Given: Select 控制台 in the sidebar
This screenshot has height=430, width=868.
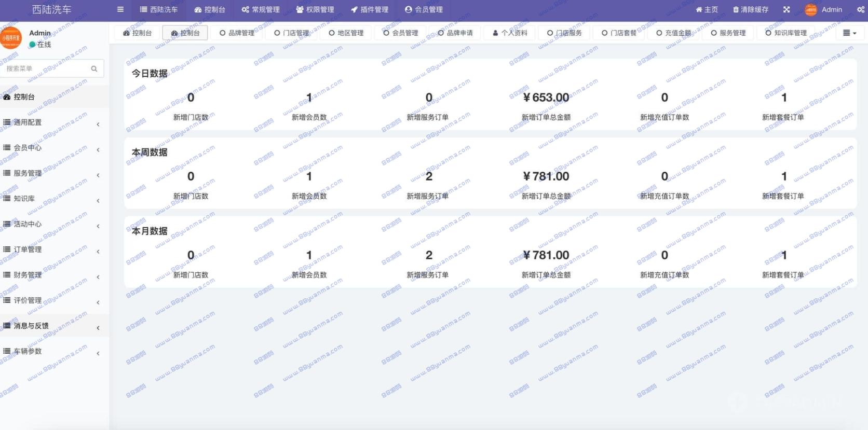Looking at the screenshot, I should (55, 97).
